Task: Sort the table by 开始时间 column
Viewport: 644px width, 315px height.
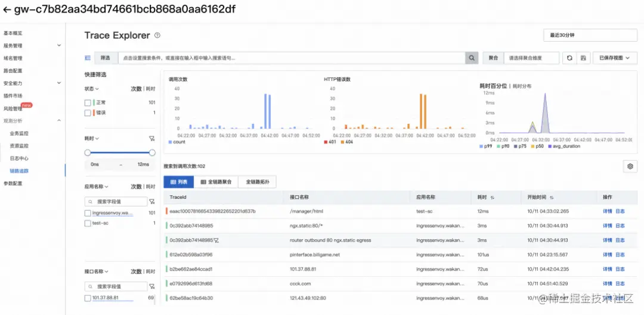Action: click(x=552, y=197)
